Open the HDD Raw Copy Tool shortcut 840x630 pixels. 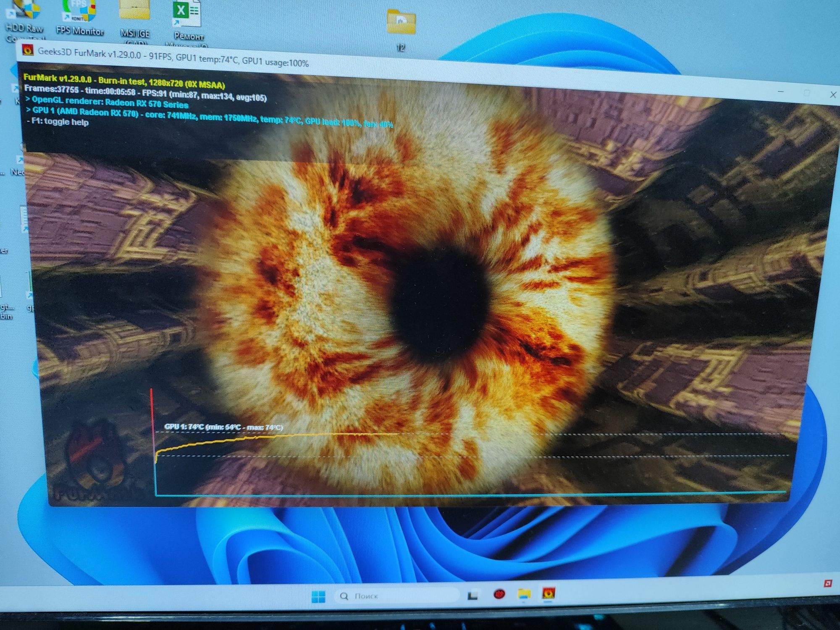coord(24,20)
